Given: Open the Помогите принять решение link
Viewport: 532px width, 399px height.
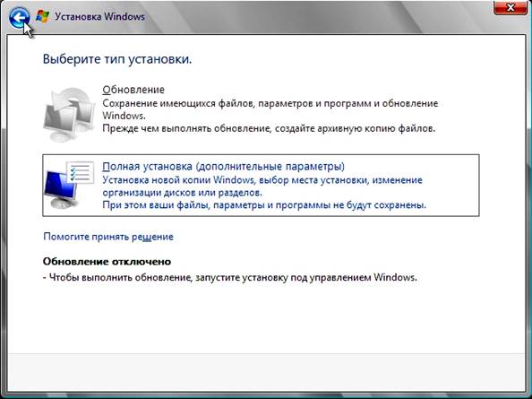Looking at the screenshot, I should [x=108, y=237].
